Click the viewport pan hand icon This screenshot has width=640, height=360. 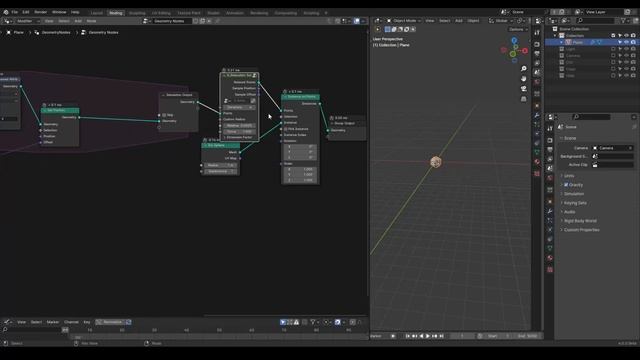[x=524, y=79]
